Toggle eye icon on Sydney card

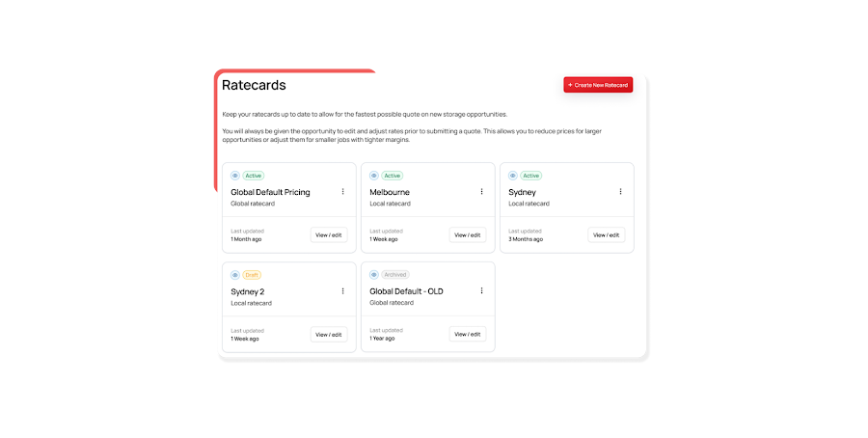pyautogui.click(x=513, y=176)
